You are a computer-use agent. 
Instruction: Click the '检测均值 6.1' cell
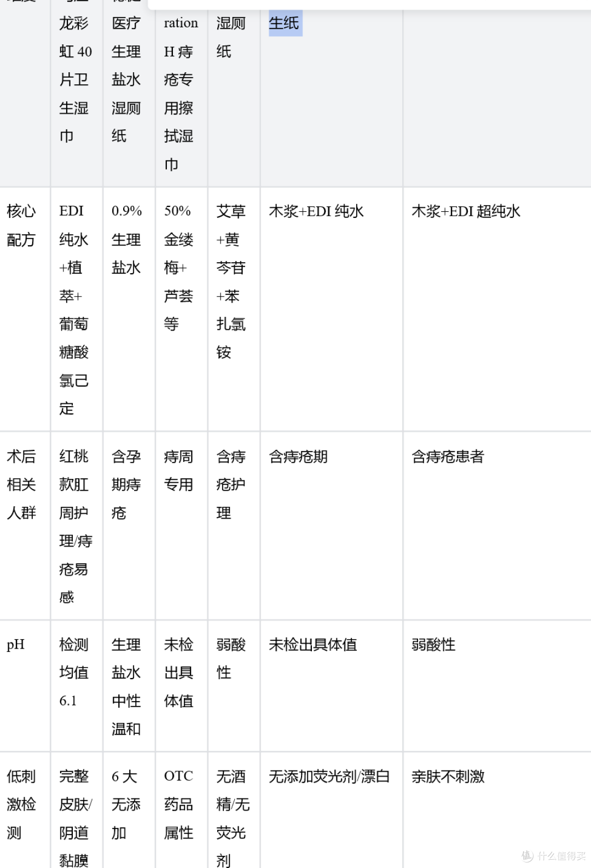point(77,686)
